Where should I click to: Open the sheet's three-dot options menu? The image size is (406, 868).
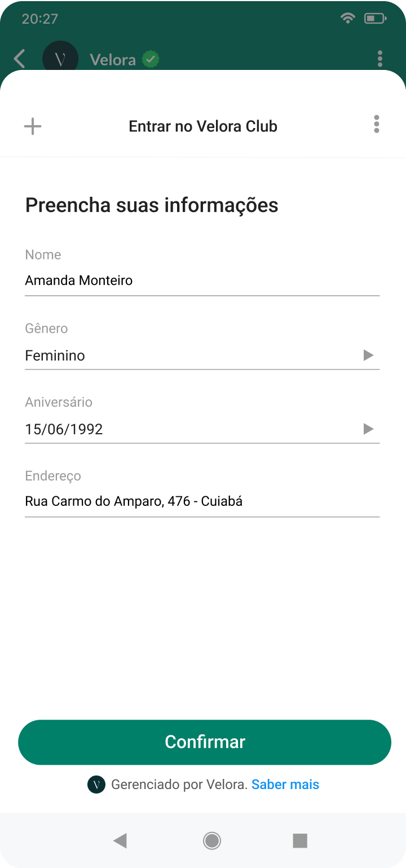pos(376,124)
